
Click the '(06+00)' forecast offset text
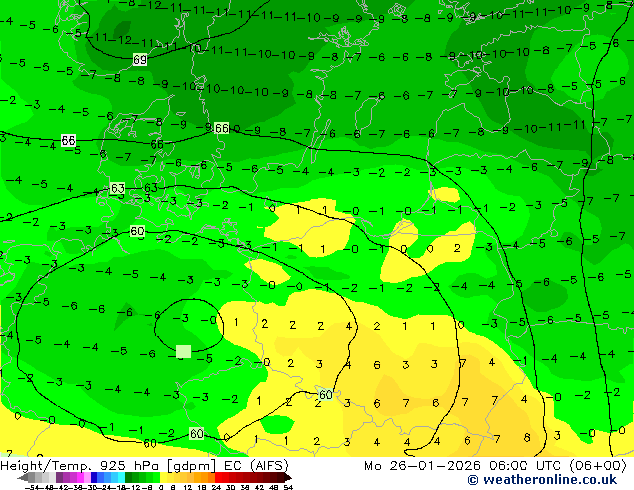click(x=598, y=465)
